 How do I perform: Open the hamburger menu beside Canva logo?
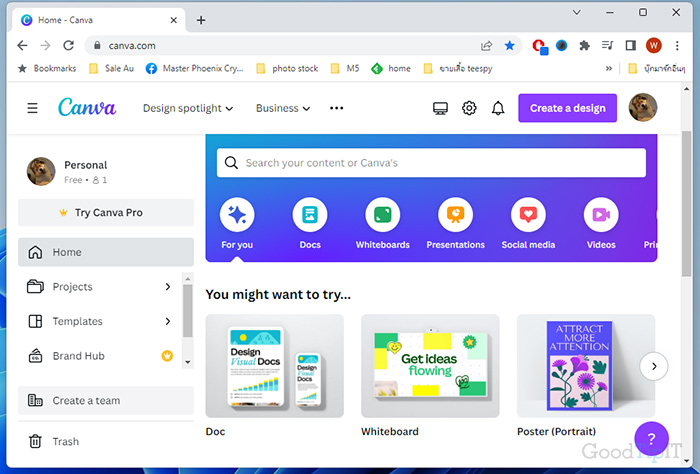tap(32, 108)
